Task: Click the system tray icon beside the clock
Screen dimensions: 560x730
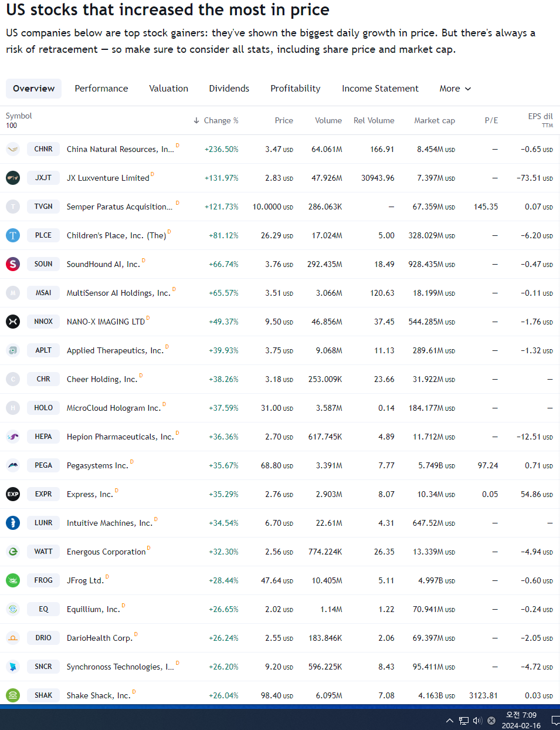Action: [x=491, y=721]
